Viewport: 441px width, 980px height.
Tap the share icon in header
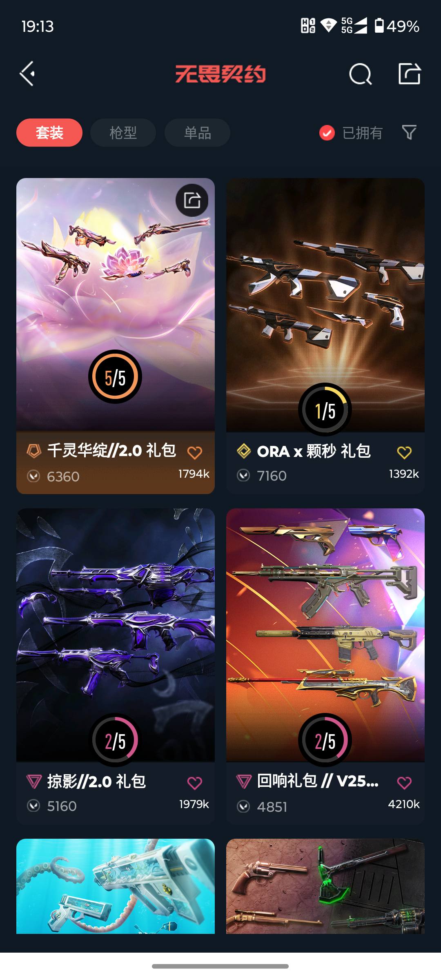[409, 74]
